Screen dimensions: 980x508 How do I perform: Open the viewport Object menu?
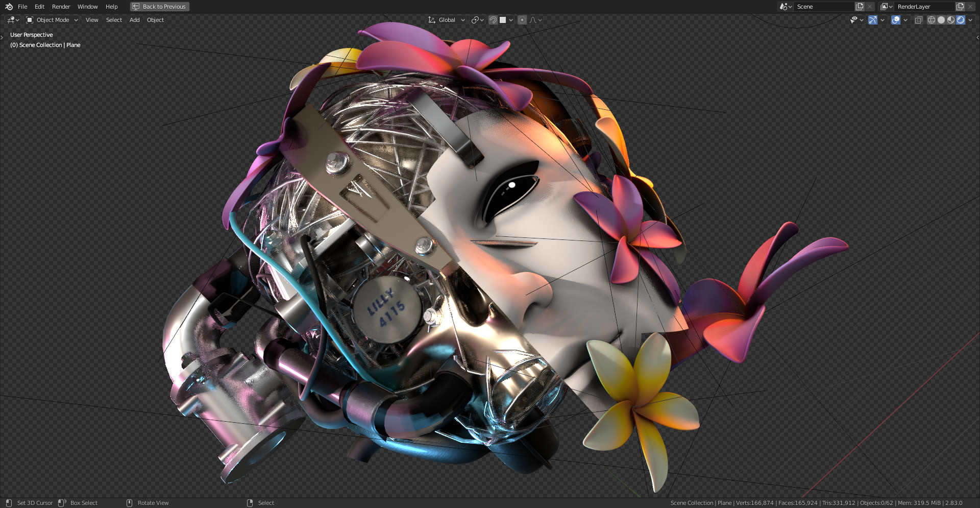pos(155,20)
